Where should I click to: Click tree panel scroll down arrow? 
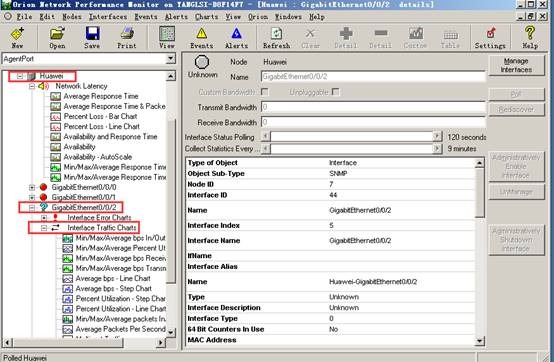[x=171, y=332]
